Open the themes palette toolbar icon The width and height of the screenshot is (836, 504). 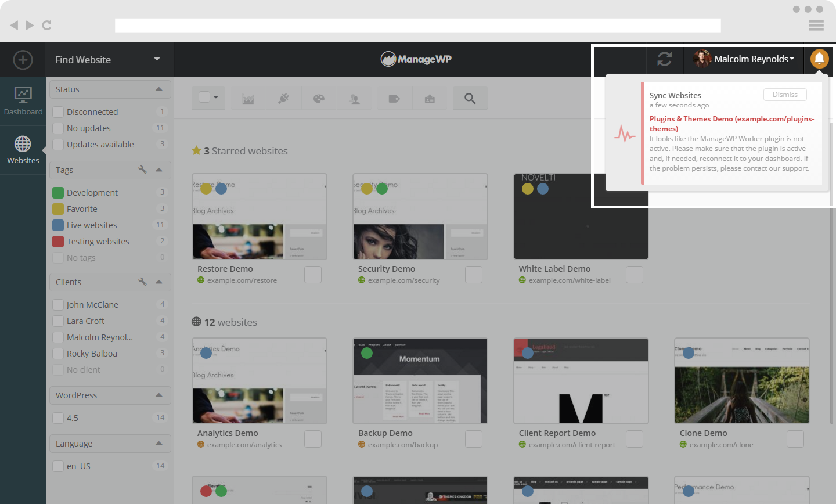(x=319, y=99)
